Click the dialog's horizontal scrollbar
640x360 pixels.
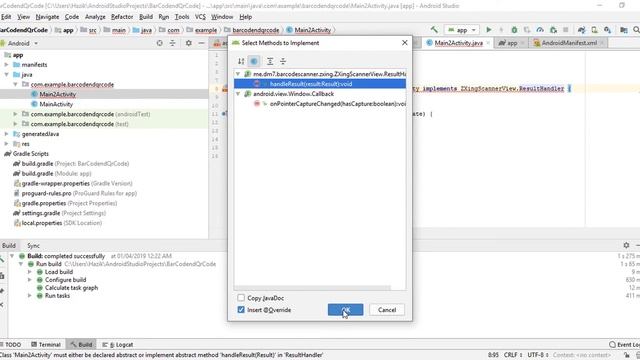coord(312,288)
